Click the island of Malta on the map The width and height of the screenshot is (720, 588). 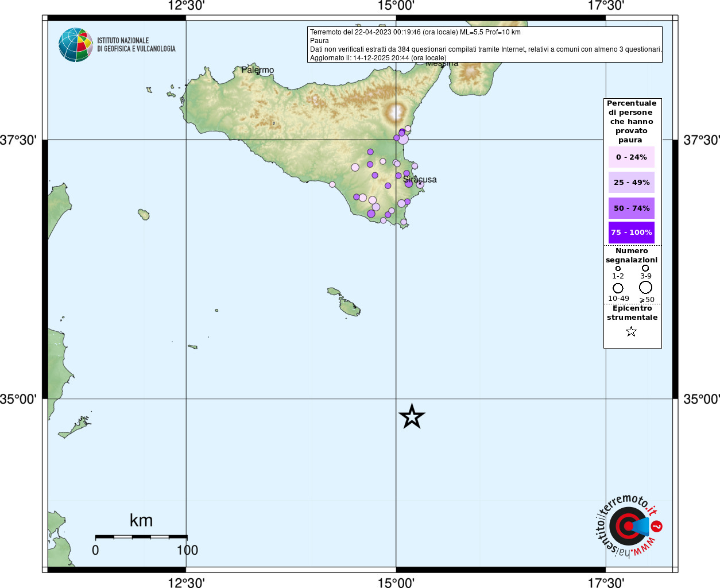(349, 307)
